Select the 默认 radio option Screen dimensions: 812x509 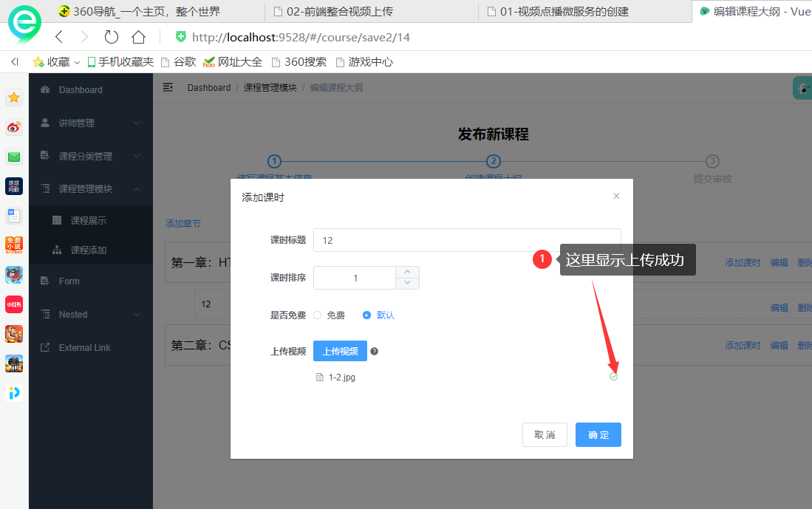point(367,314)
